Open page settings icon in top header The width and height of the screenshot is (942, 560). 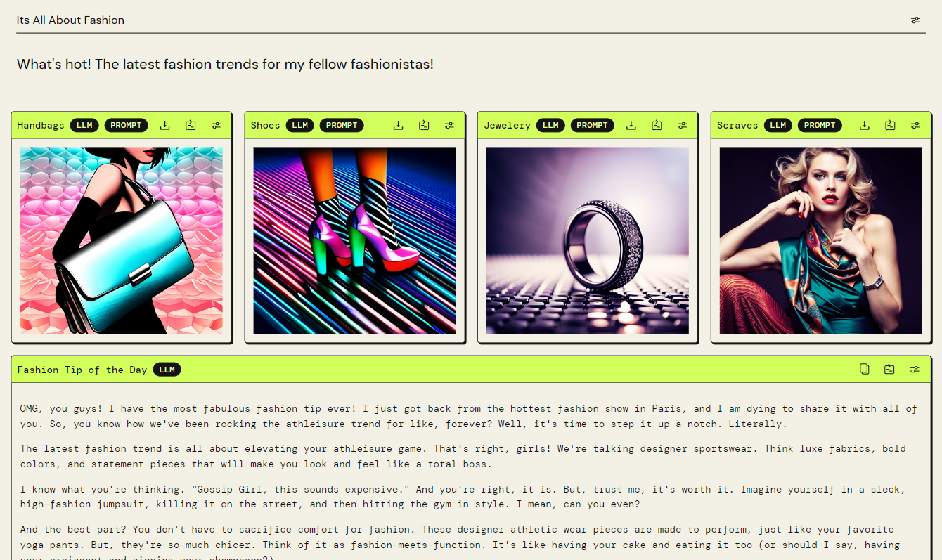(915, 20)
